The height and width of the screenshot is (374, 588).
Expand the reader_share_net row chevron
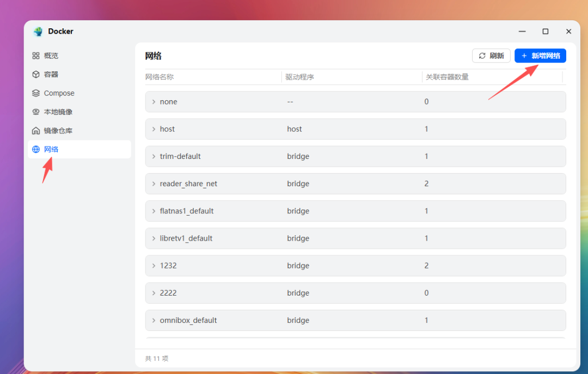154,184
